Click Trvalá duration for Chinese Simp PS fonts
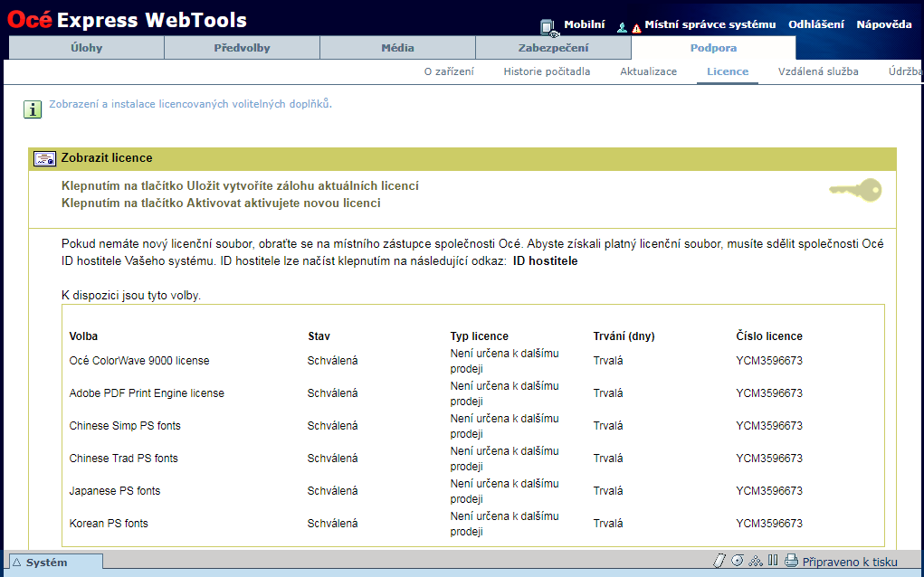The height and width of the screenshot is (577, 924). coord(608,425)
